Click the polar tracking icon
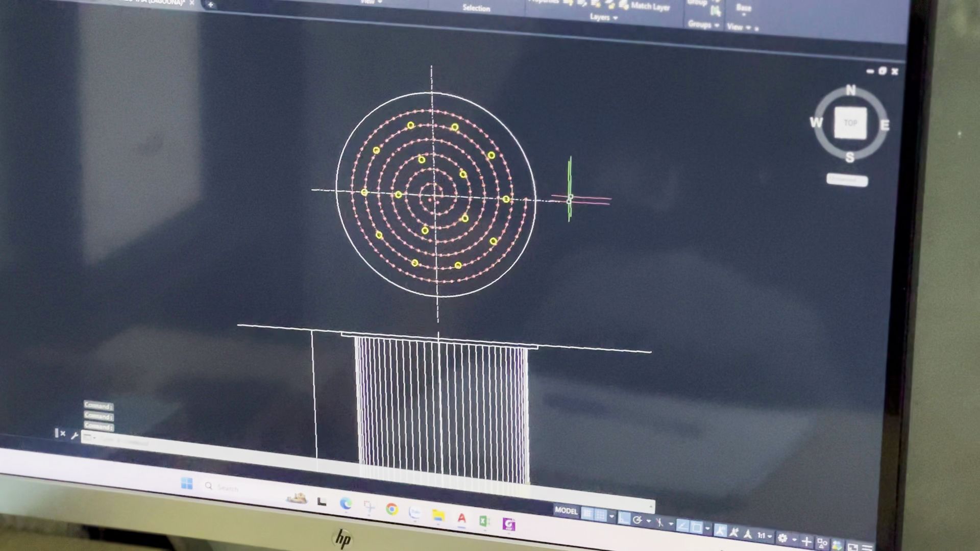Image resolution: width=980 pixels, height=551 pixels. pyautogui.click(x=637, y=519)
